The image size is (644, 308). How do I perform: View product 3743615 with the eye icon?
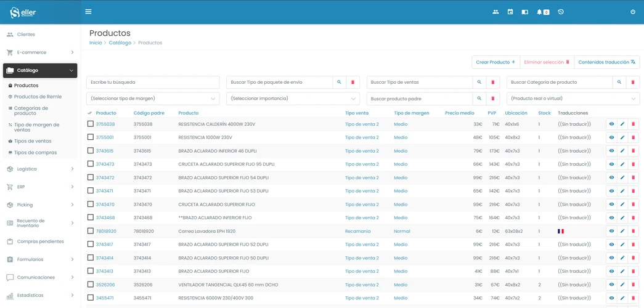[x=611, y=151]
